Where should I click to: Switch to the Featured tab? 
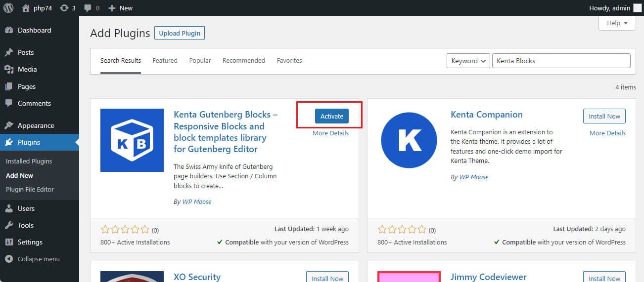(x=165, y=61)
